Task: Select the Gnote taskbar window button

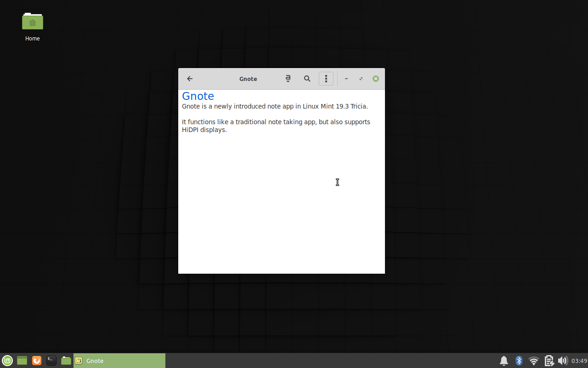Action: (x=119, y=361)
